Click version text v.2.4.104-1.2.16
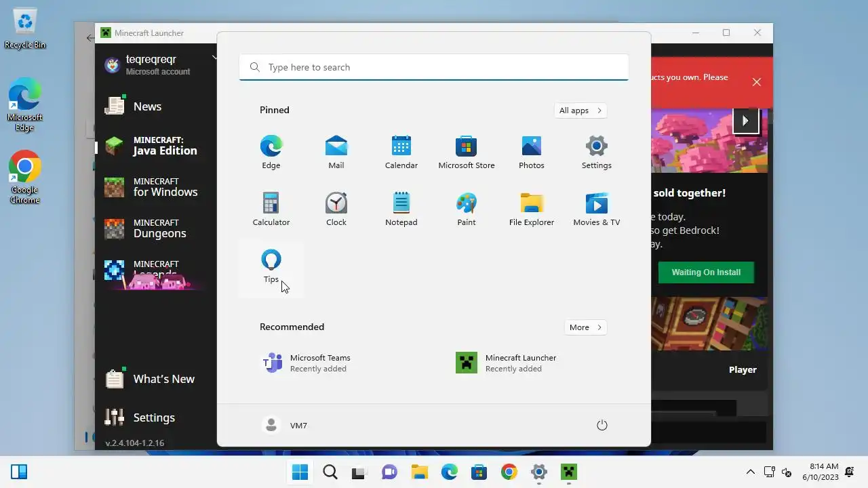The height and width of the screenshot is (488, 868). (x=134, y=443)
